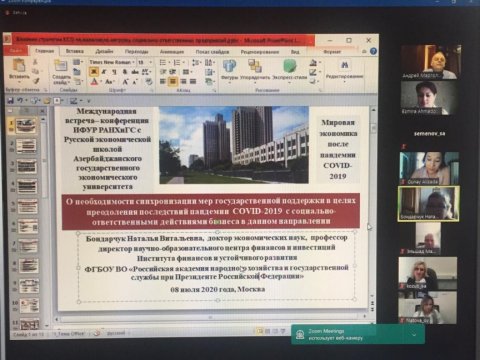The width and height of the screenshot is (480, 360).
Task: Click the Бондарчук participant video tile
Action: pyautogui.click(x=428, y=204)
